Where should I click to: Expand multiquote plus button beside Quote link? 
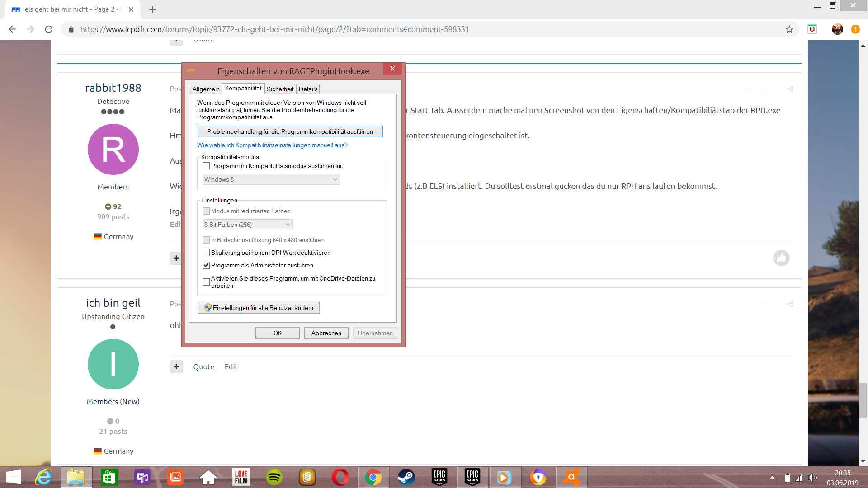pos(176,367)
